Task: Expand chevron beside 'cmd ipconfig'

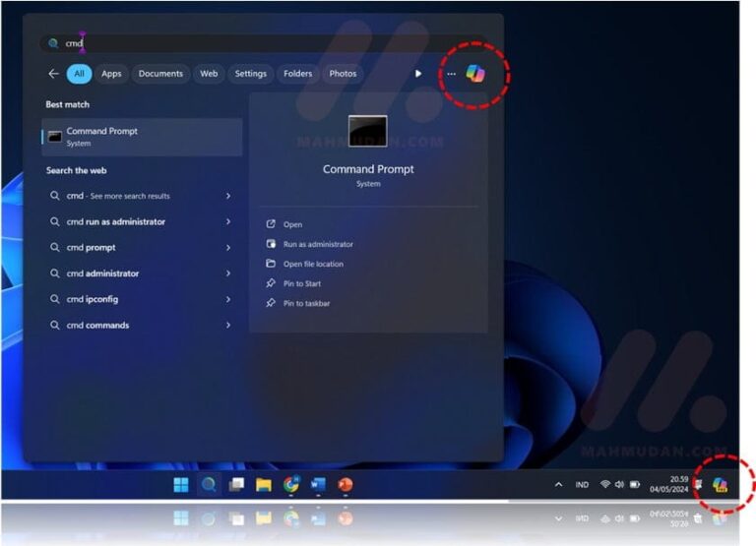Action: [x=228, y=299]
